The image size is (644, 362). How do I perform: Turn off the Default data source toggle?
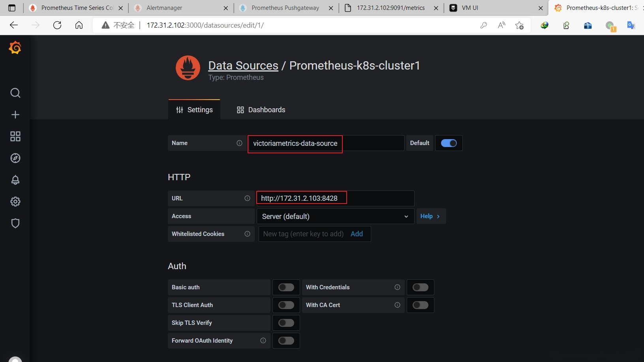(x=449, y=143)
